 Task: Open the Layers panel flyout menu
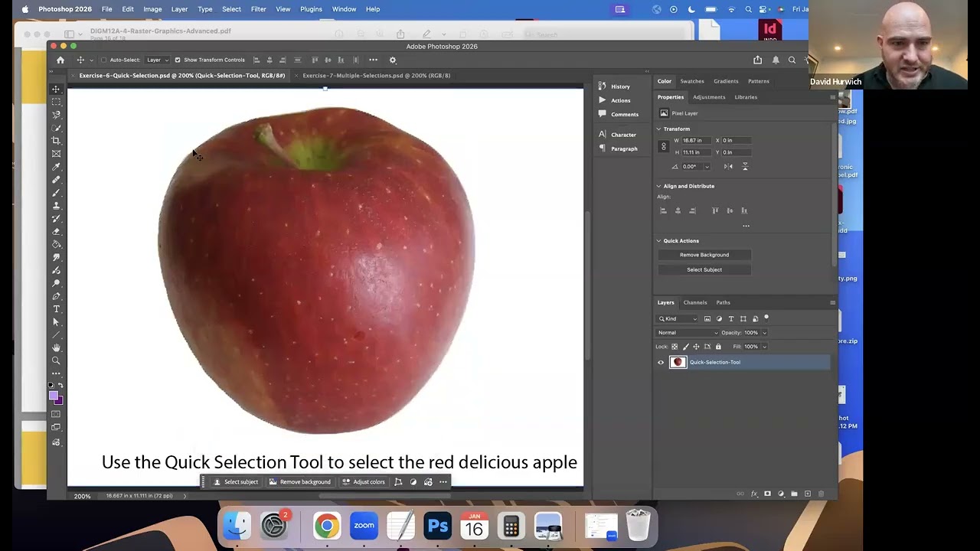(832, 302)
